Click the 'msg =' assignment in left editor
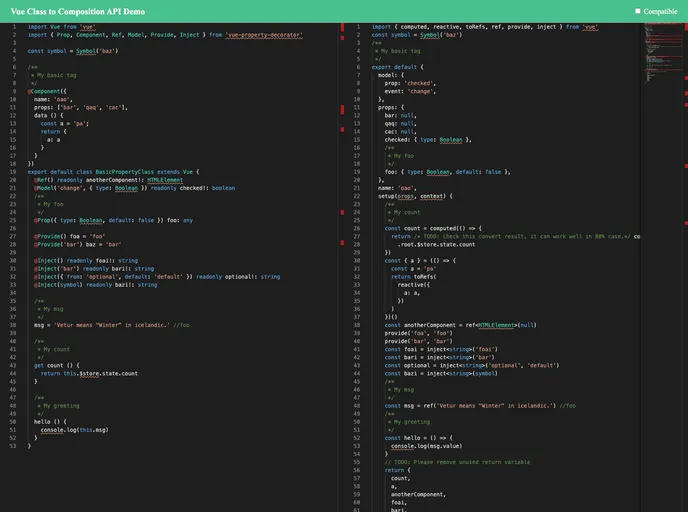The width and height of the screenshot is (688, 512). (x=40, y=325)
